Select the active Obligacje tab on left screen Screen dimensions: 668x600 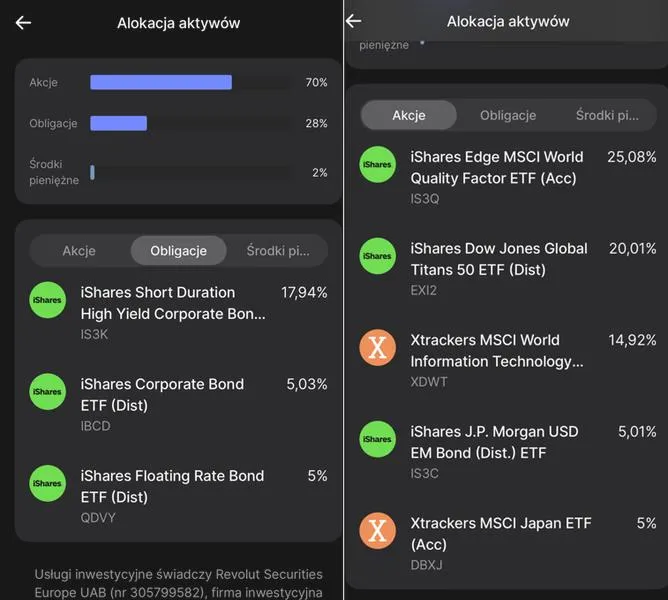[179, 251]
